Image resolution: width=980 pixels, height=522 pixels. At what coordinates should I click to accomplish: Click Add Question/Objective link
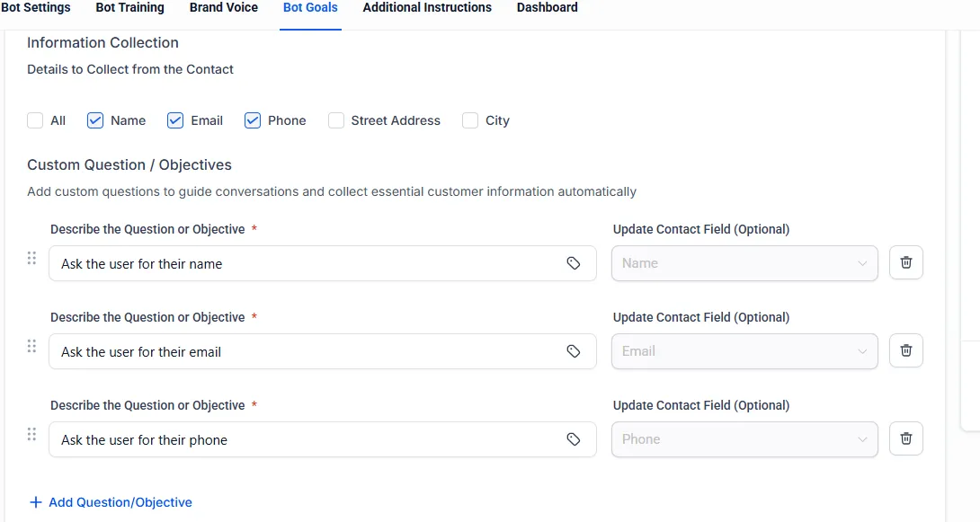pos(111,502)
